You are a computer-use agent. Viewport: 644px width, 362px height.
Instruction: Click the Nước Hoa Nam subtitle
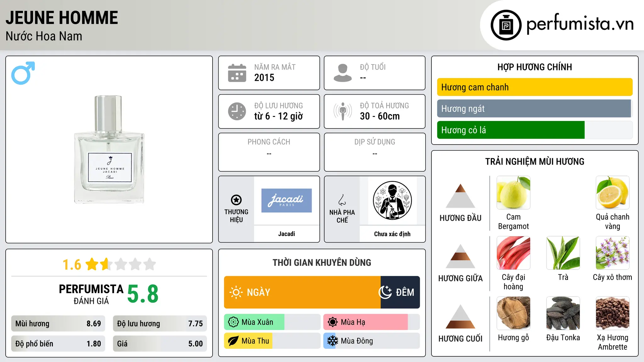pyautogui.click(x=44, y=36)
